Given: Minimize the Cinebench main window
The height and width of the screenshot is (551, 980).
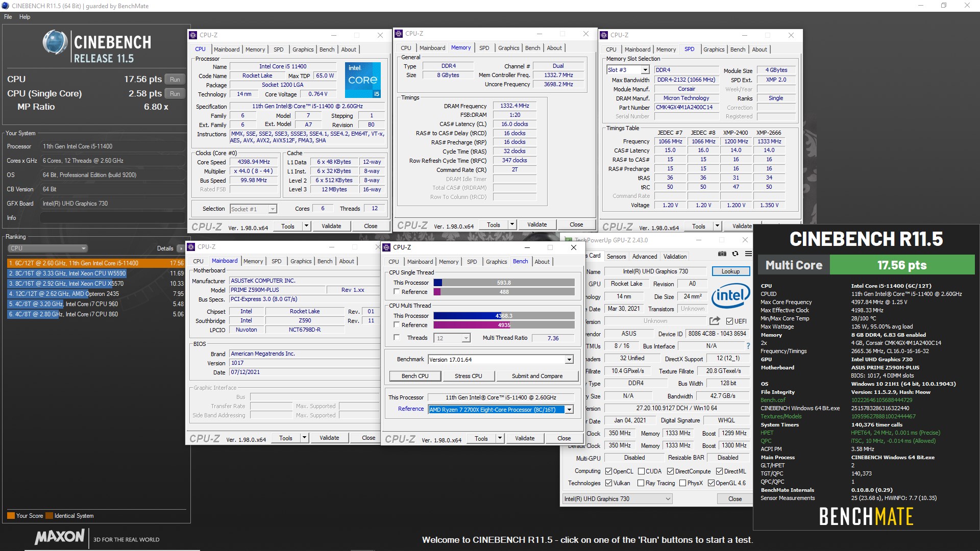Looking at the screenshot, I should pyautogui.click(x=921, y=6).
